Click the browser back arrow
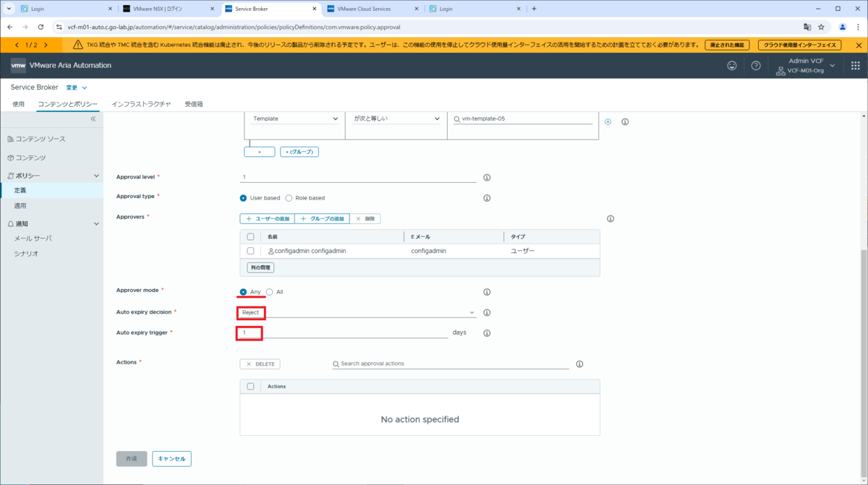The height and width of the screenshot is (485, 868). tap(9, 27)
